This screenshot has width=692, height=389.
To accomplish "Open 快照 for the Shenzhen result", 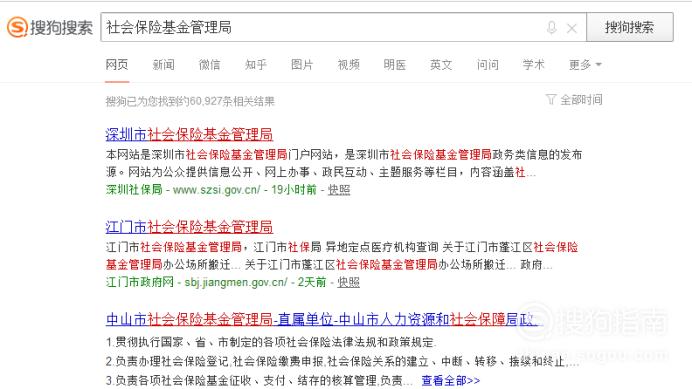I will [339, 190].
